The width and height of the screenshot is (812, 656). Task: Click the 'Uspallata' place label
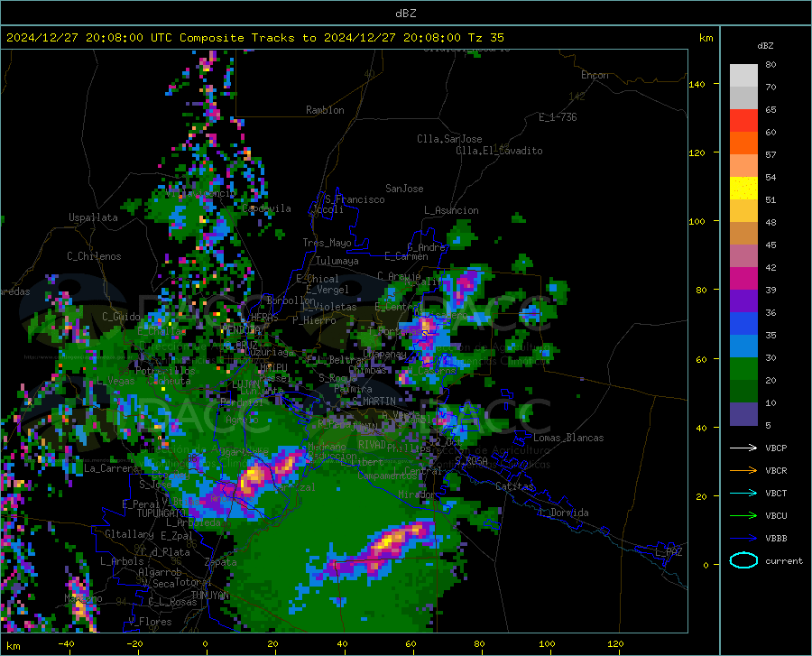pyautogui.click(x=93, y=217)
